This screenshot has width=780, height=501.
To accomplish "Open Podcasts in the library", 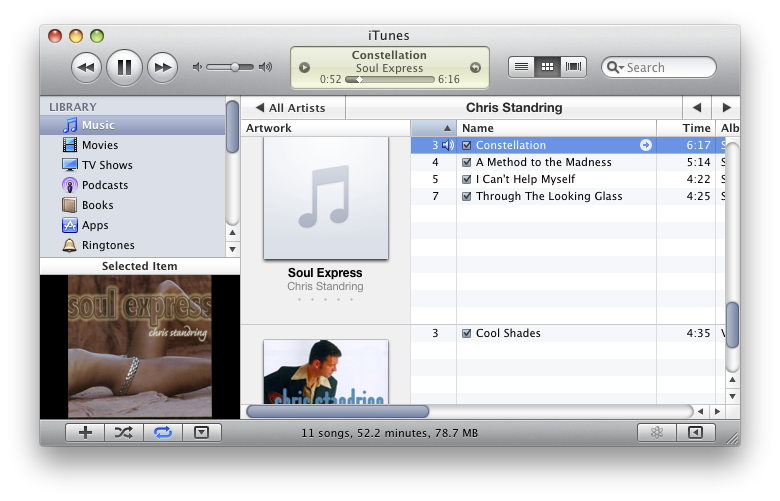I will click(x=133, y=185).
